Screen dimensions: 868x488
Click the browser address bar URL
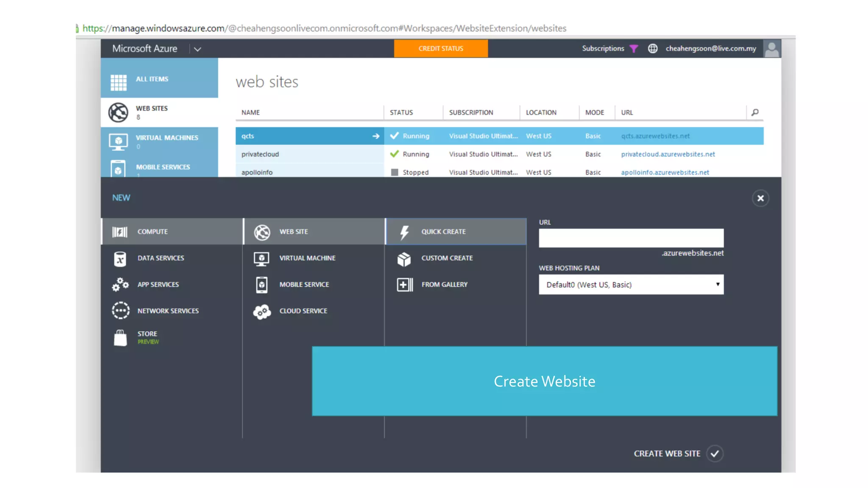coord(324,28)
